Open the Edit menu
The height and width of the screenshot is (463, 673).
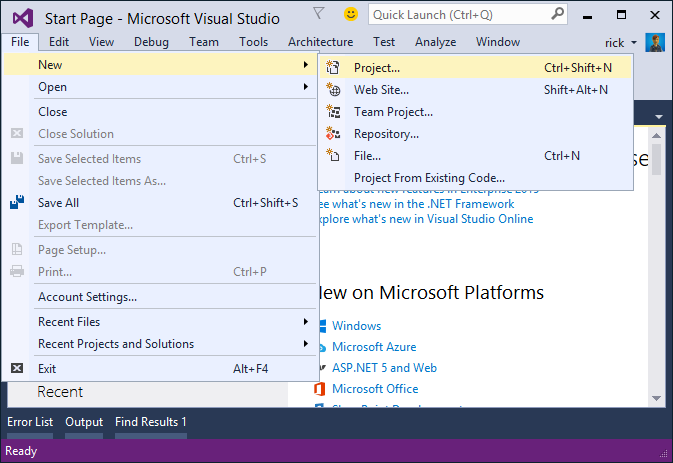coord(59,42)
